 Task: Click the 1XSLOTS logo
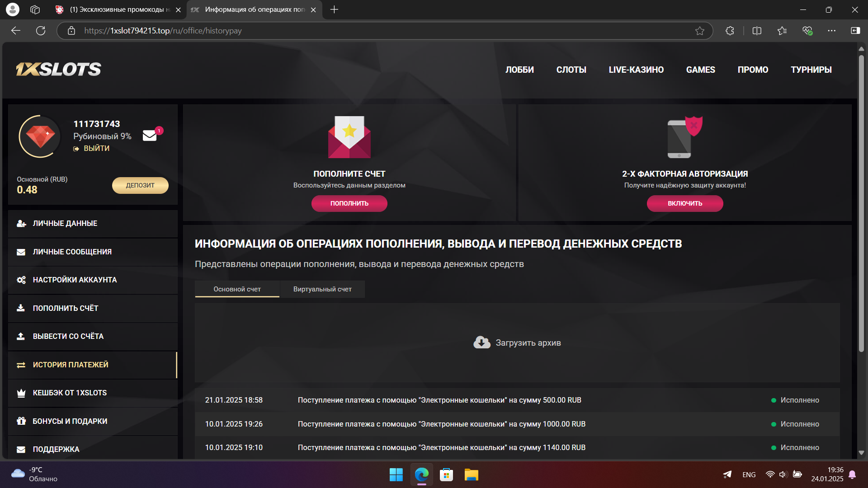tap(58, 69)
